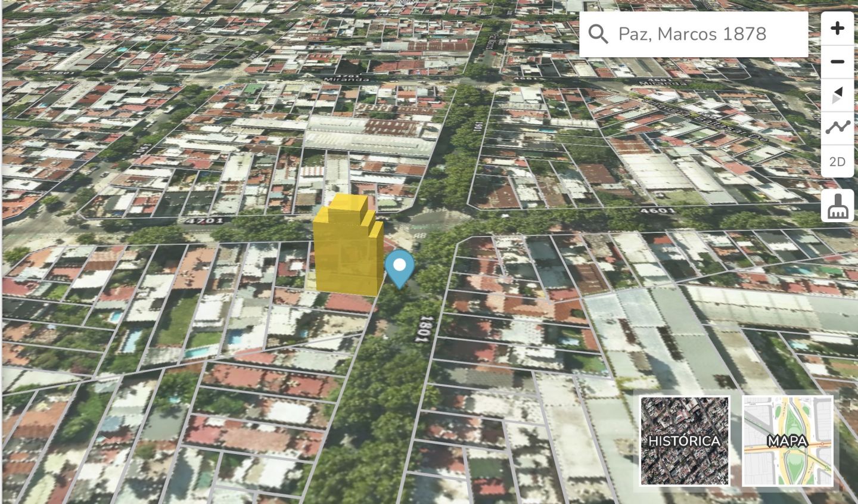Reset map orientation with the compass arrow
Screen dimensions: 858x504
point(837,95)
